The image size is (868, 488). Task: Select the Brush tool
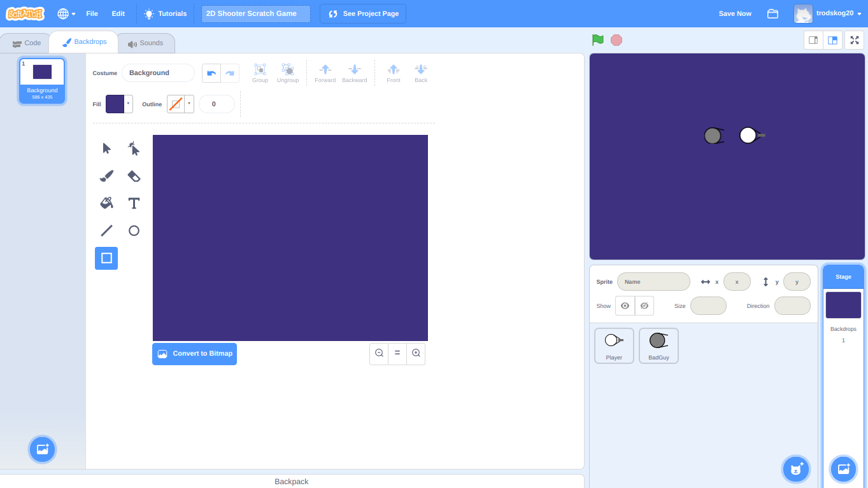[x=106, y=176]
